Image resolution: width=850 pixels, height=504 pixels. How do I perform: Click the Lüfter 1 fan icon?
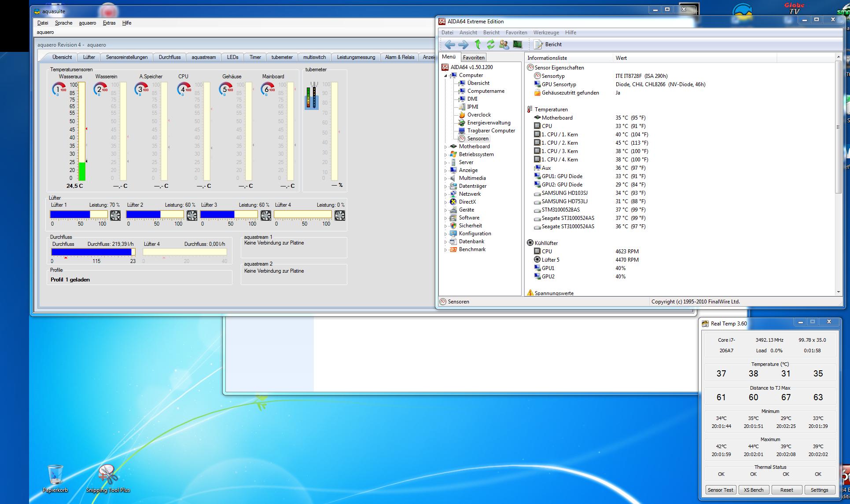click(115, 215)
